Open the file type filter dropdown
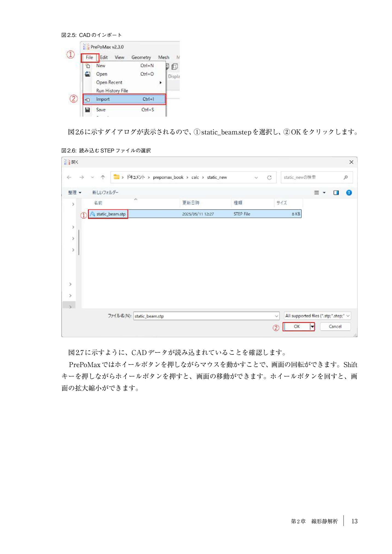This screenshot has height=554, width=392. pyautogui.click(x=317, y=316)
